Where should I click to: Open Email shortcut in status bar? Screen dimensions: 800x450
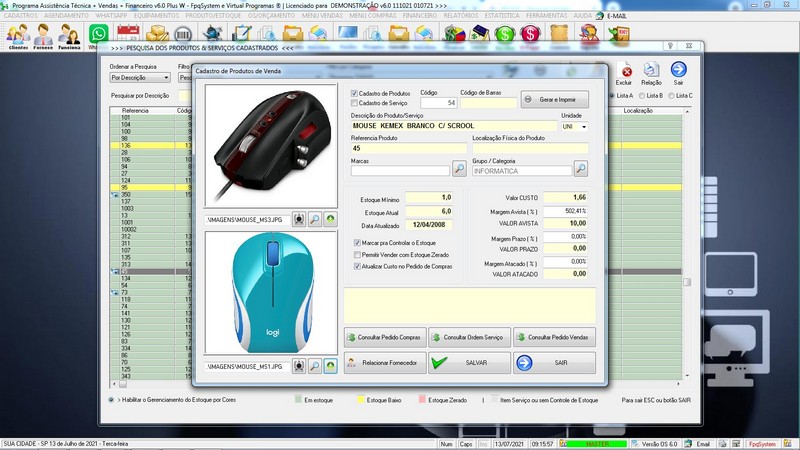pos(698,444)
